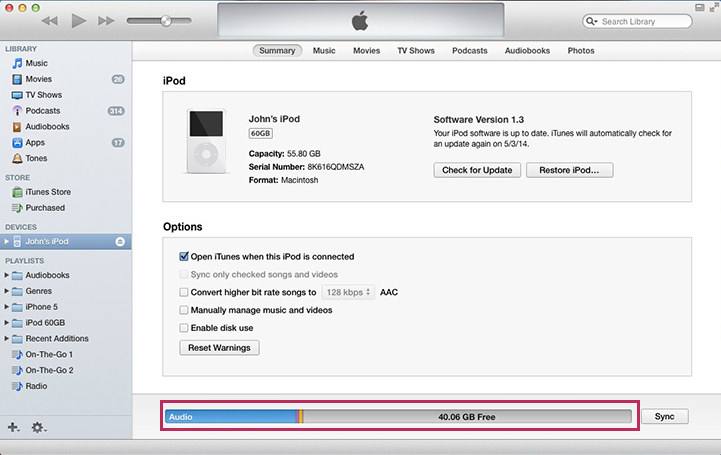Image resolution: width=721 pixels, height=455 pixels.
Task: Click the Apple logo status display
Action: pyautogui.click(x=360, y=21)
